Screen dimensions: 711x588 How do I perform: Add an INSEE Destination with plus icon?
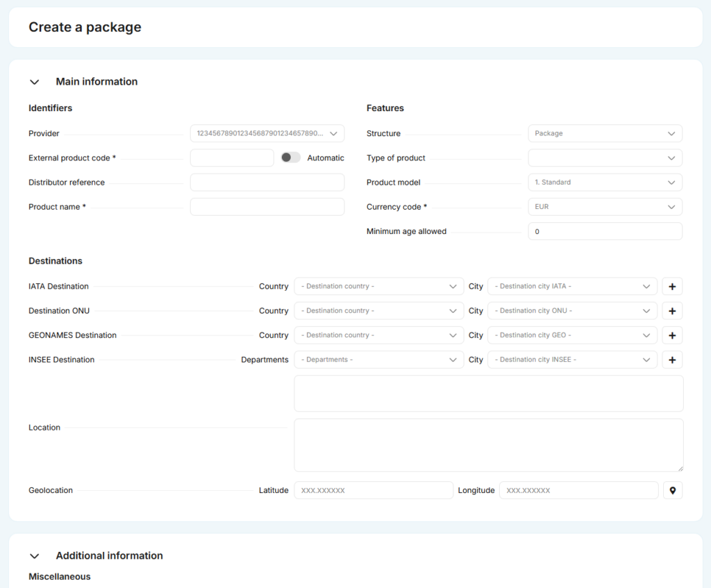[x=672, y=360]
